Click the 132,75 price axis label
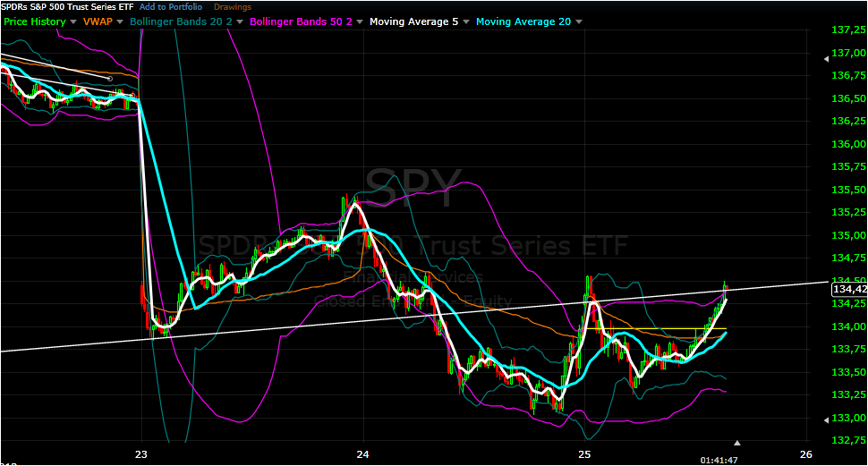Viewport: 868px width, 466px height. point(849,441)
